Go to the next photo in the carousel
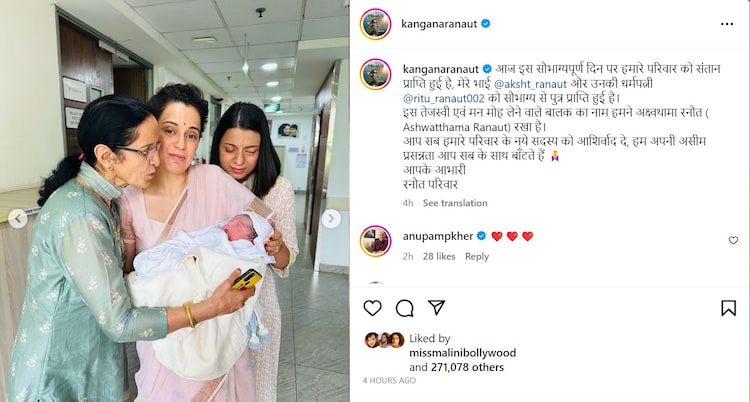750x402 pixels. tap(331, 219)
